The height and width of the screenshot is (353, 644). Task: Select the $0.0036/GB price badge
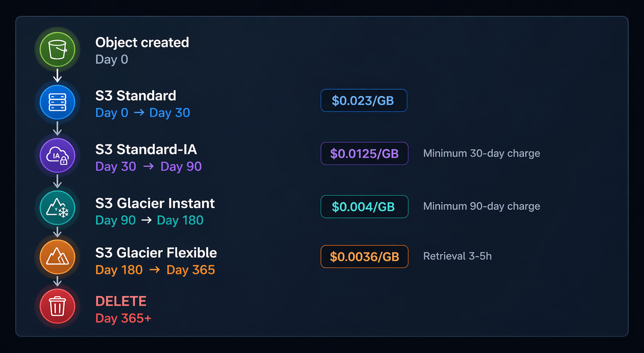(364, 257)
